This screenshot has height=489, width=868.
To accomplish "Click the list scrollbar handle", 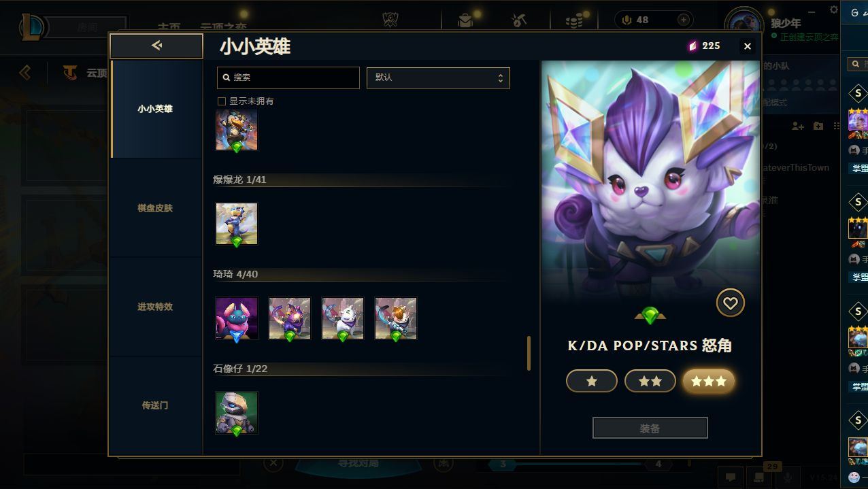I will coord(529,353).
